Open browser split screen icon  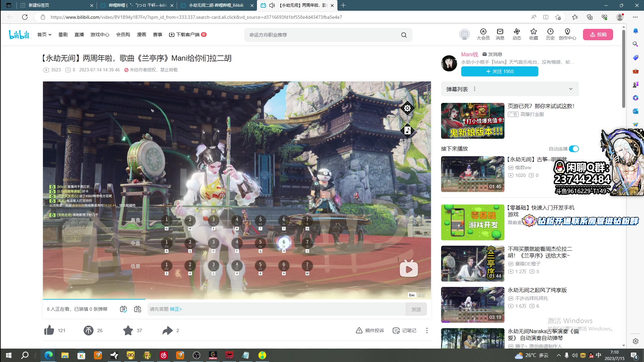pyautogui.click(x=546, y=17)
